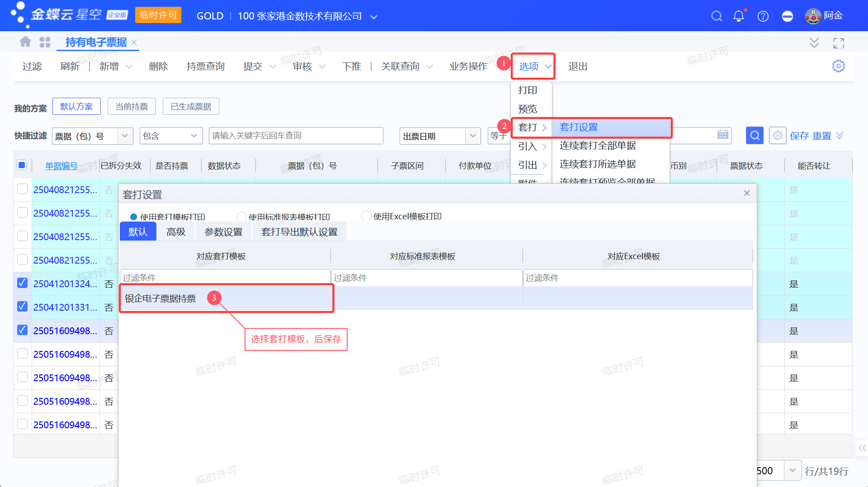Expand the company selector dropdown arrow

point(373,17)
